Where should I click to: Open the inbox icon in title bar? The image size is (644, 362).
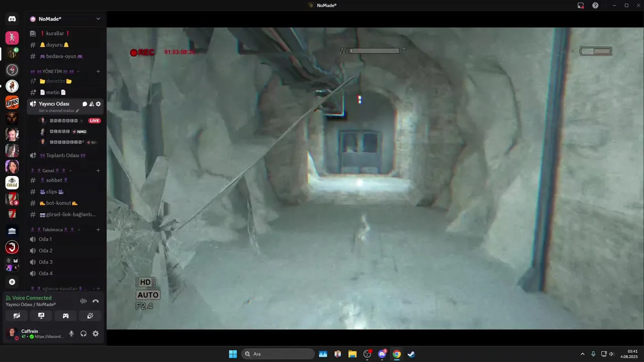click(581, 5)
